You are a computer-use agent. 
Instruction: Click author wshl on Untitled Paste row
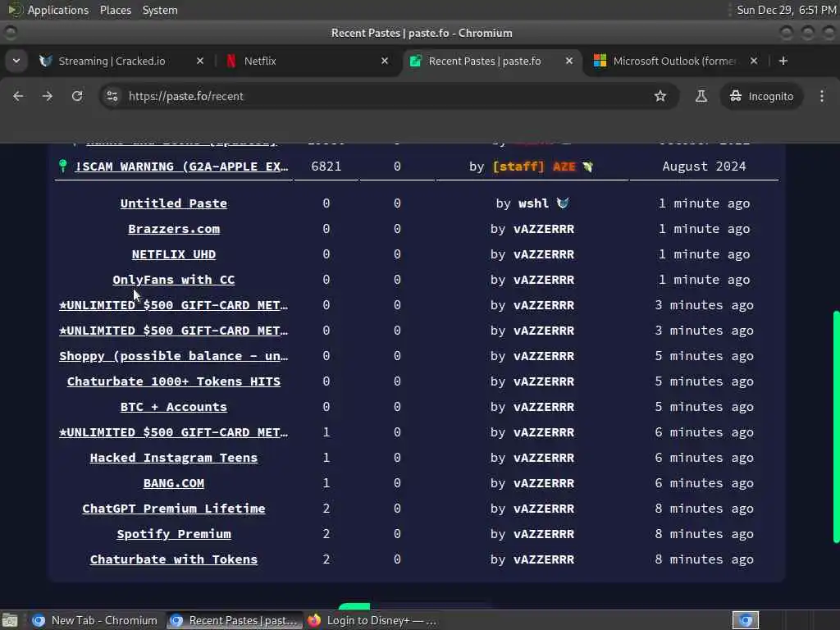tap(533, 203)
